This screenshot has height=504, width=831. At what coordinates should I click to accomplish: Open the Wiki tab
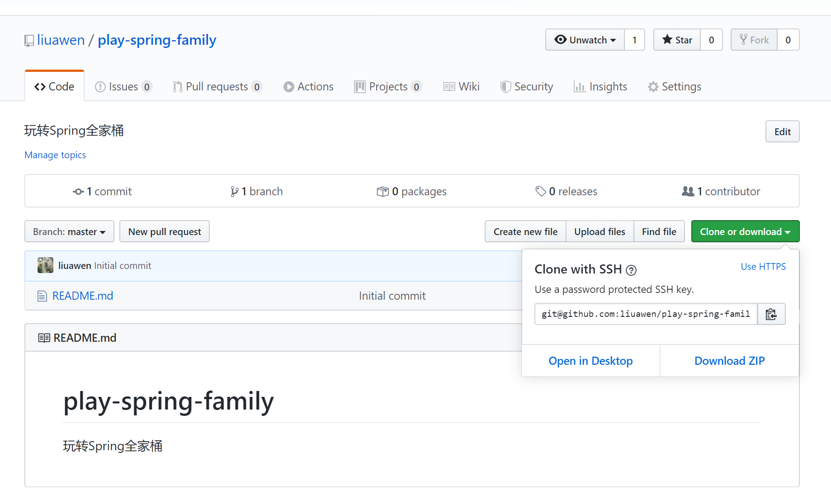(462, 86)
